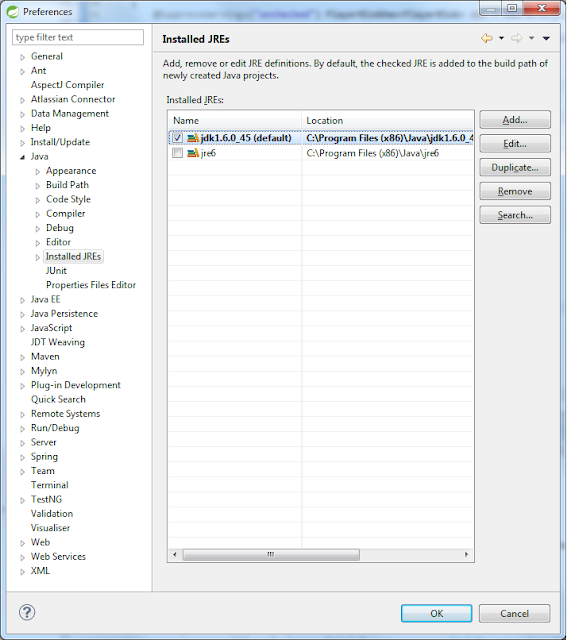Select JUnit preferences
This screenshot has width=567, height=640.
(56, 271)
